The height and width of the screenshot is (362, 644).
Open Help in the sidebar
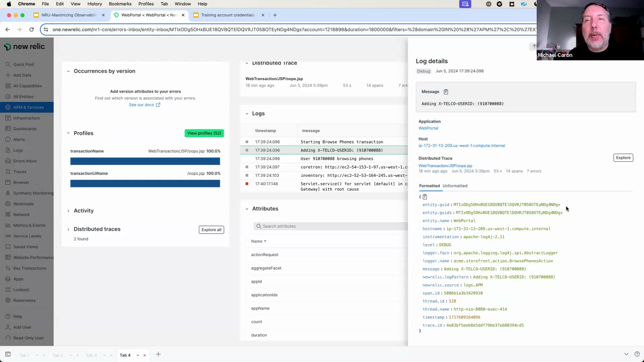point(18,316)
